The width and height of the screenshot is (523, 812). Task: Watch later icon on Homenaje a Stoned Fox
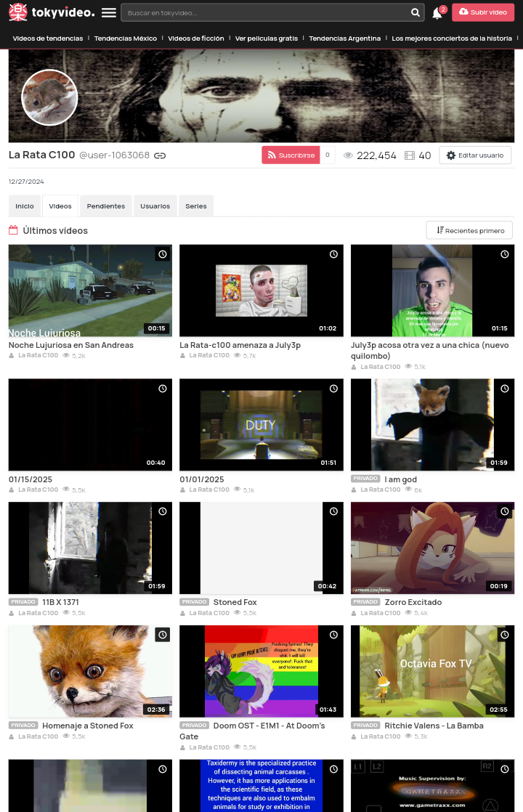(x=163, y=635)
